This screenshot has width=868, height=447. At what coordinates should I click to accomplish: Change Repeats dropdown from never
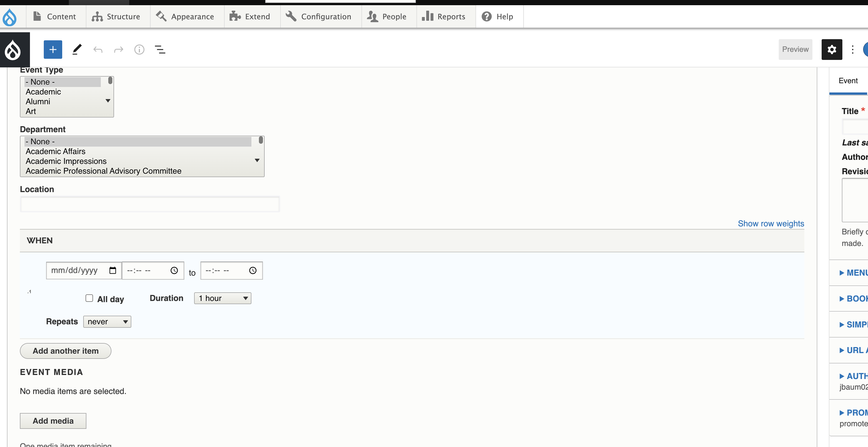pyautogui.click(x=107, y=321)
